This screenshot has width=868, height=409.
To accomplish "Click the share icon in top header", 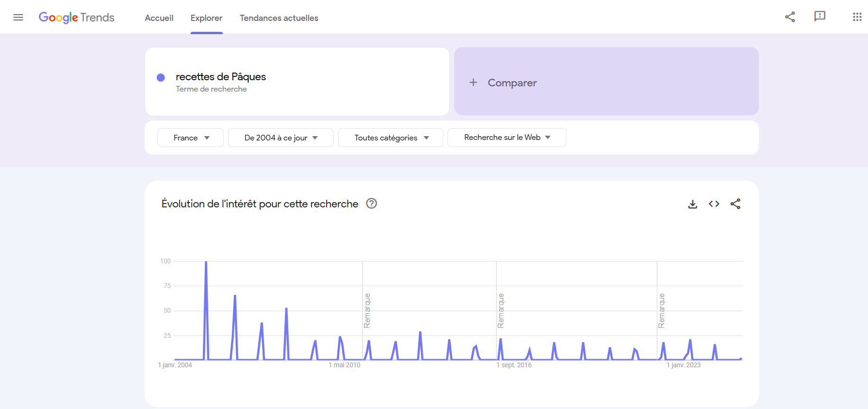I will pos(790,17).
